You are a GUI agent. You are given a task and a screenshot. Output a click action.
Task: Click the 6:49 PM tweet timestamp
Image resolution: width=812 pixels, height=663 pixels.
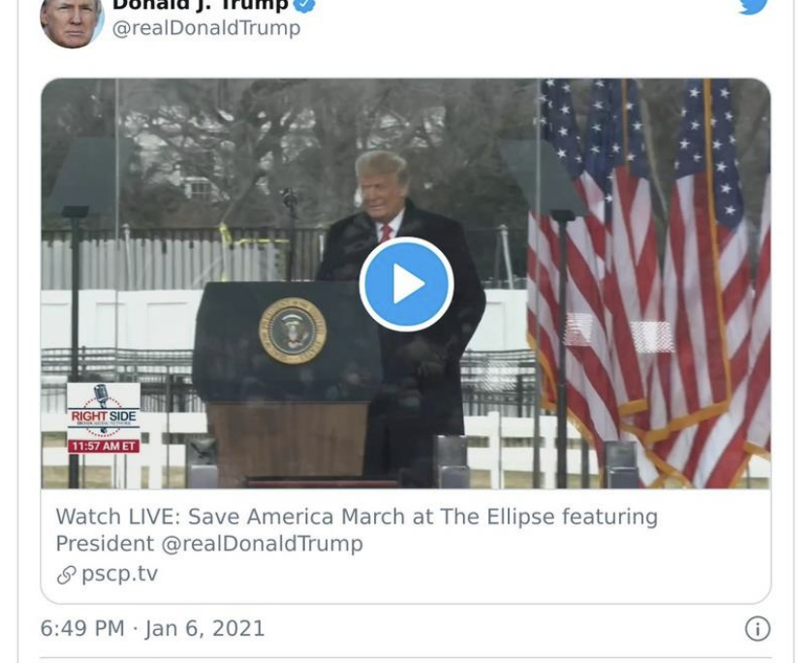point(82,628)
